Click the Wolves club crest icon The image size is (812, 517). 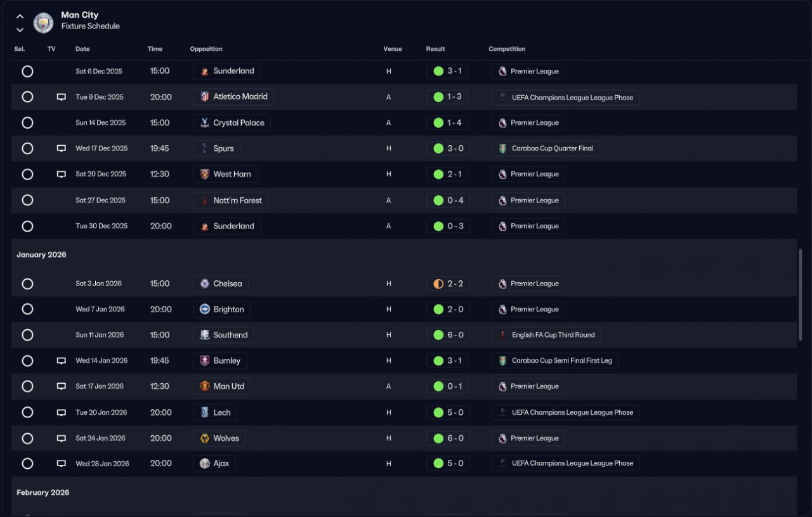204,438
